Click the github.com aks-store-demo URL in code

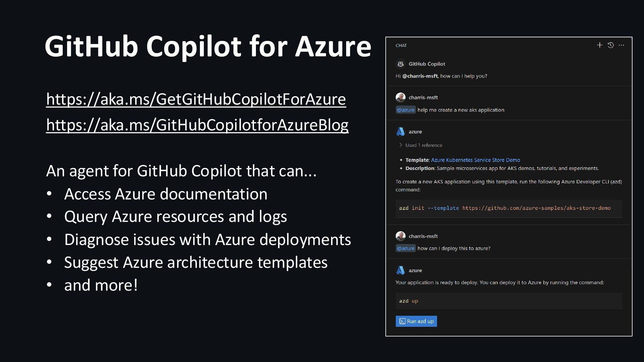click(536, 208)
